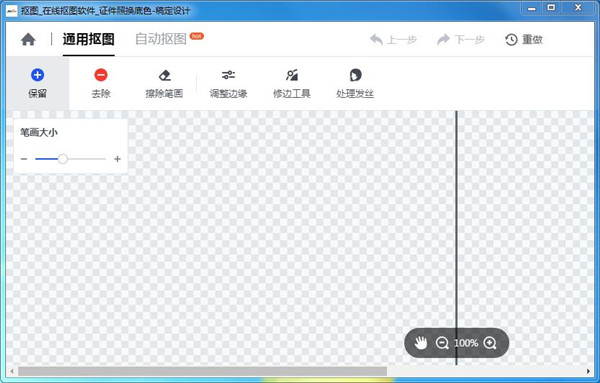Switch to the 自动抠图 tab

[161, 39]
